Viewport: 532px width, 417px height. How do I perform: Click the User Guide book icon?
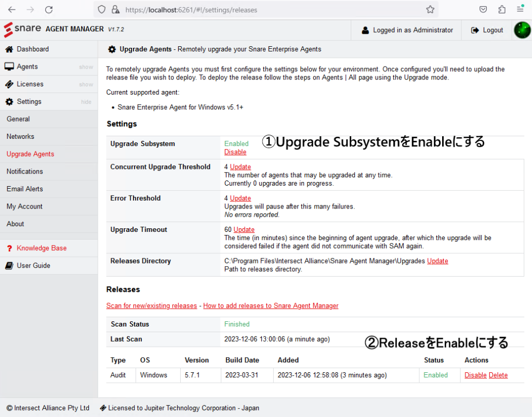[x=9, y=266]
